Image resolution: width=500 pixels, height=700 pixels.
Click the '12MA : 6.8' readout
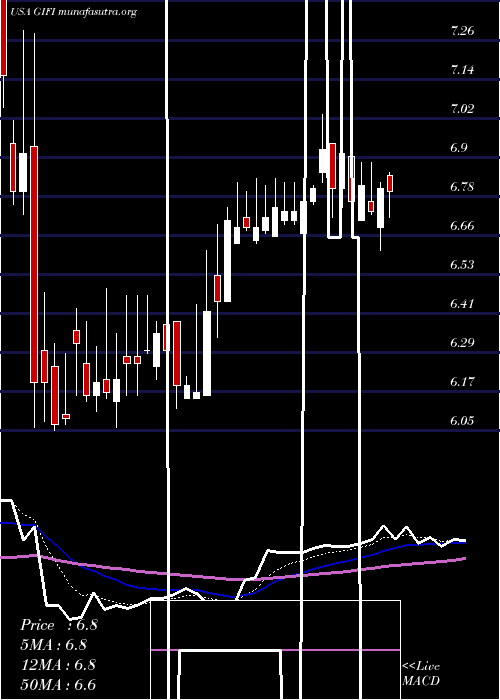[58, 665]
